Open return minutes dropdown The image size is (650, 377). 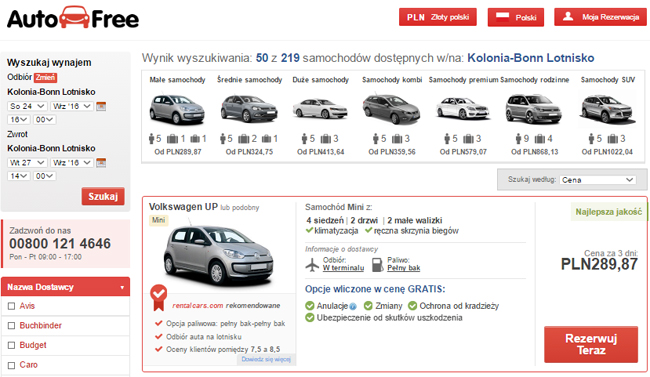tap(45, 176)
